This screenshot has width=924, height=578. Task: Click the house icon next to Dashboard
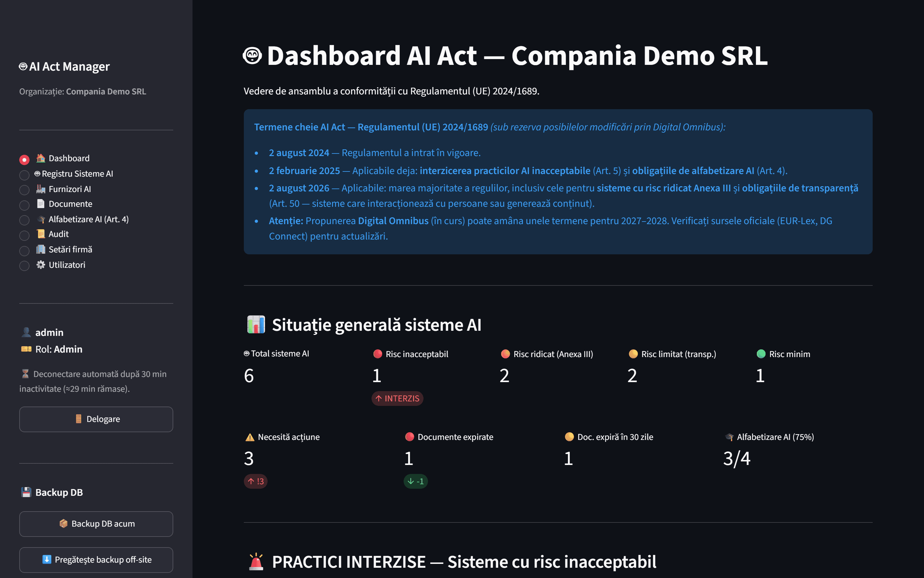(41, 158)
